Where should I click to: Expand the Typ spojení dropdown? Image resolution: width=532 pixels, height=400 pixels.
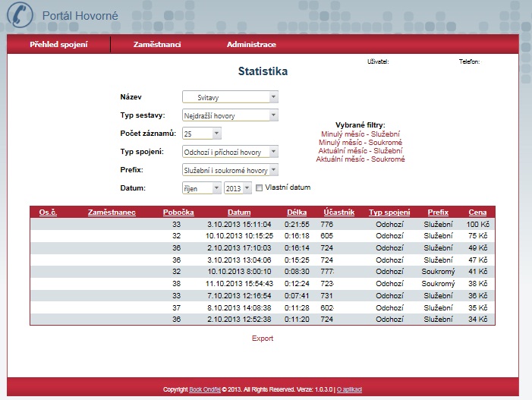click(x=231, y=152)
